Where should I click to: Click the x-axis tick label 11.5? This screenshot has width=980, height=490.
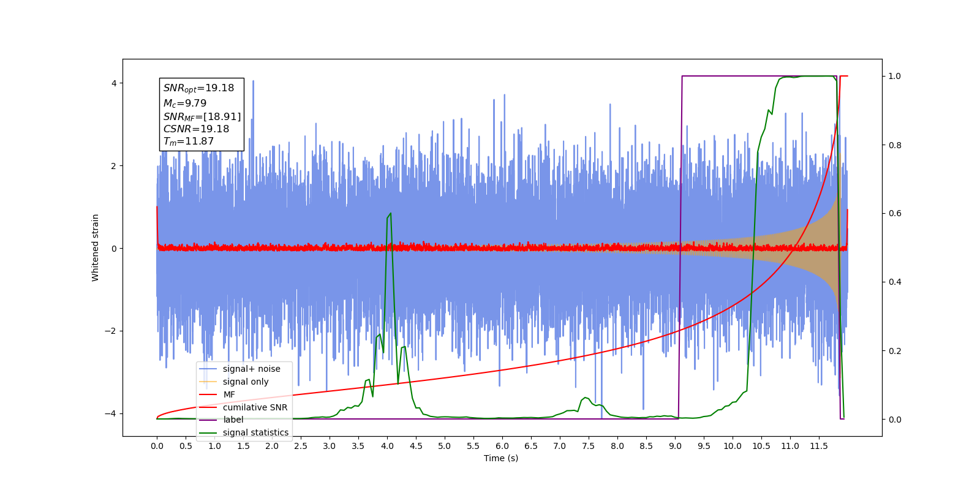(x=819, y=446)
